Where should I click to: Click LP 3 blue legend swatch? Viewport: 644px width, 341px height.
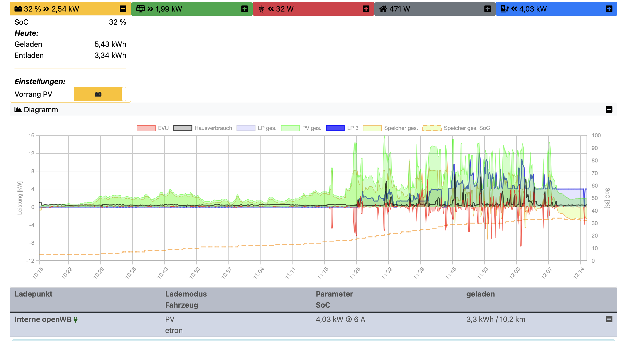point(335,128)
